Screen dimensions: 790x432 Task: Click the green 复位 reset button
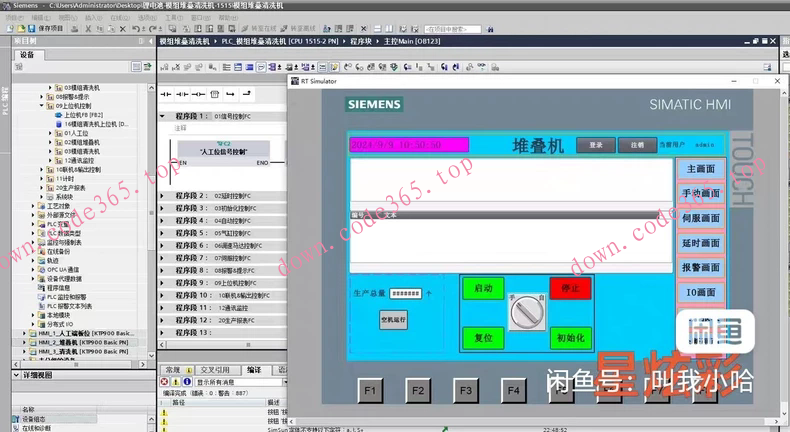click(483, 338)
